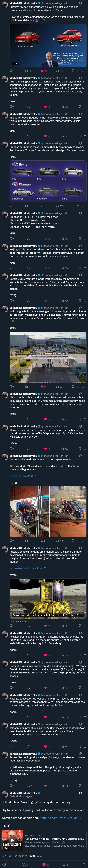Download the Superjet seats images tweet media
The image size is (88, 868).
pos(84,541)
